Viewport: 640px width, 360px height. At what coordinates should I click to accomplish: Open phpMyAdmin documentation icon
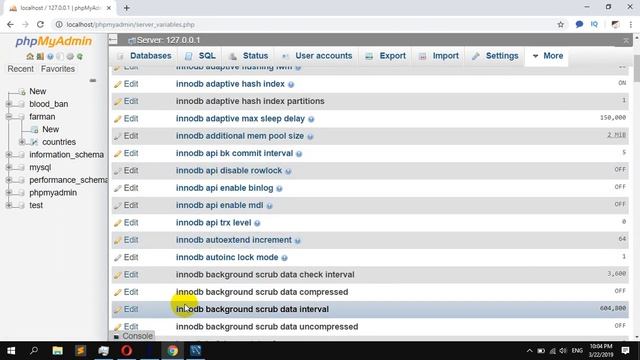pyautogui.click(x=50, y=56)
